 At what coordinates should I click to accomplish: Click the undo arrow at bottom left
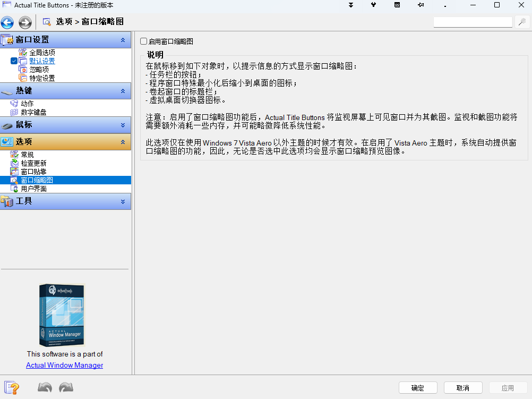(x=45, y=387)
